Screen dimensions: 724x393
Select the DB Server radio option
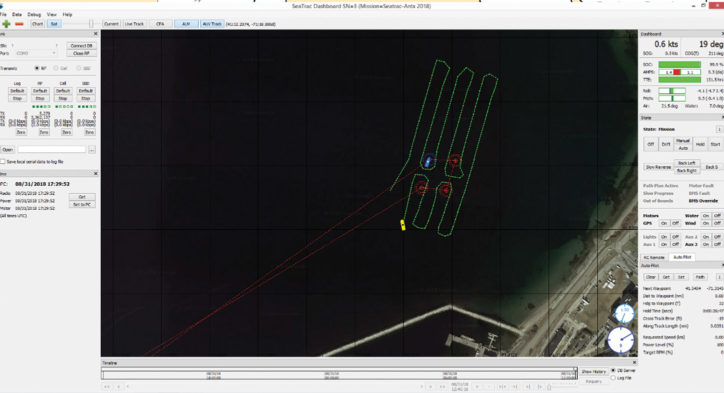click(613, 370)
